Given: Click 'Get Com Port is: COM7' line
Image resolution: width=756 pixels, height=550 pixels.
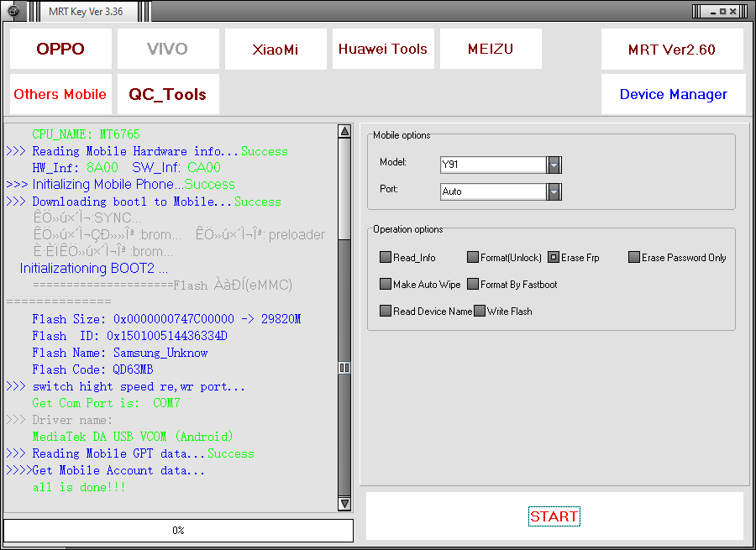Looking at the screenshot, I should pyautogui.click(x=106, y=403).
